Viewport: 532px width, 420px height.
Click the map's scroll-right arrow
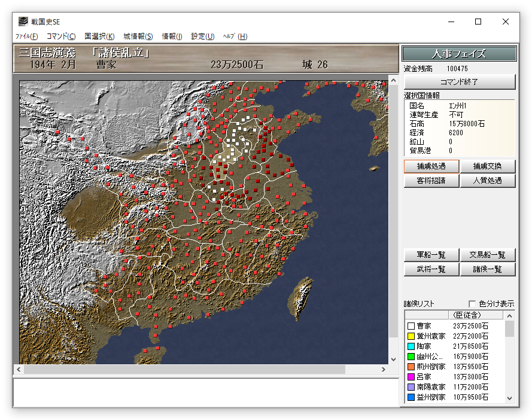pos(383,370)
